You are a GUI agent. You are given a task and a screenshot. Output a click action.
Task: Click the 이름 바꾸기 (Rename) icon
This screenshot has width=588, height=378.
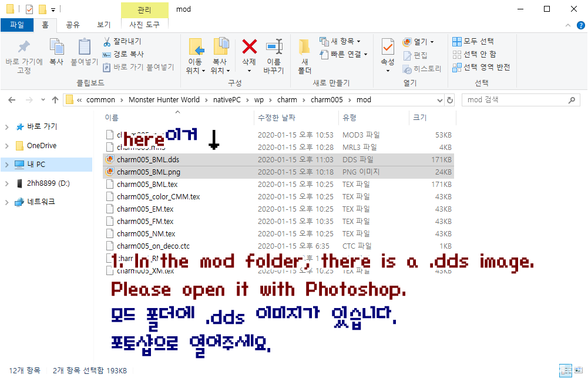pos(274,47)
